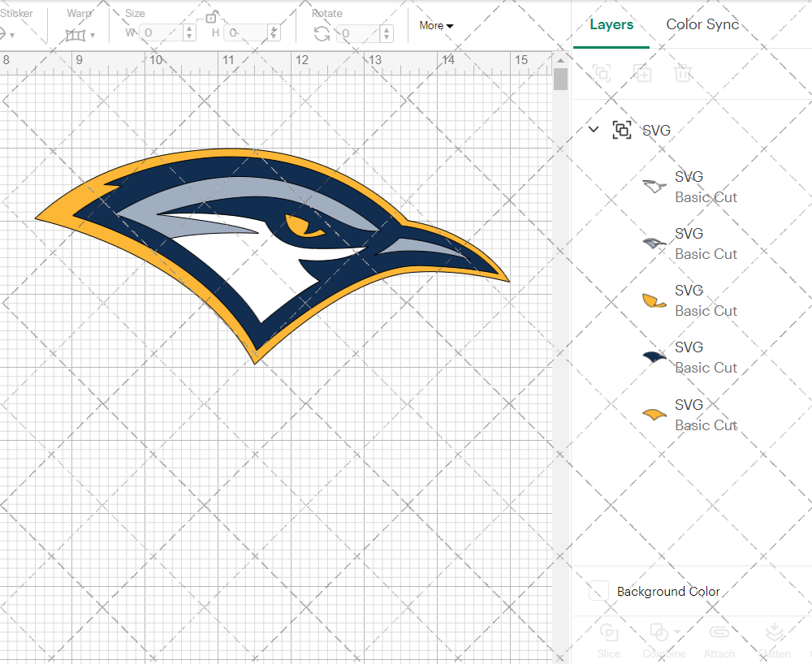
Task: Click the Rotate icon in the toolbar
Action: pos(321,32)
